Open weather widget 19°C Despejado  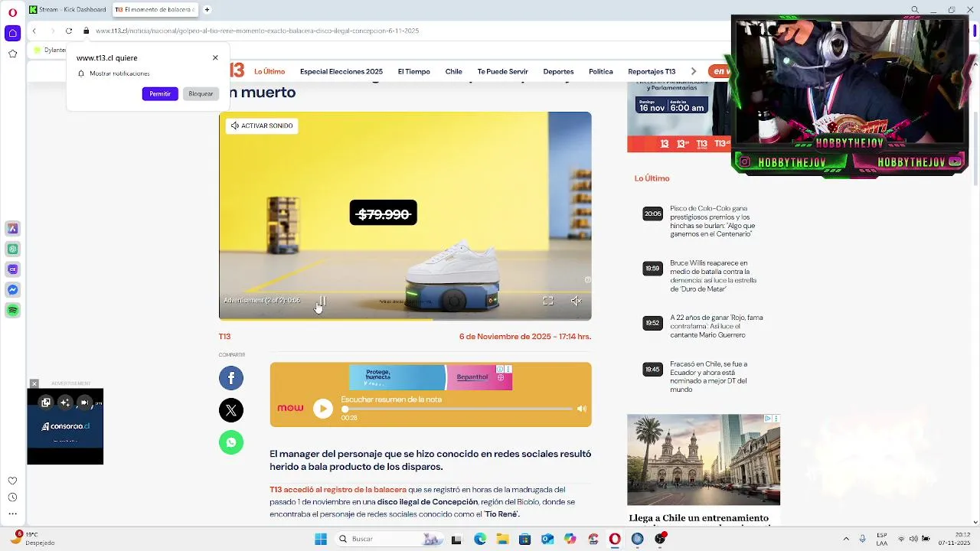coord(32,539)
